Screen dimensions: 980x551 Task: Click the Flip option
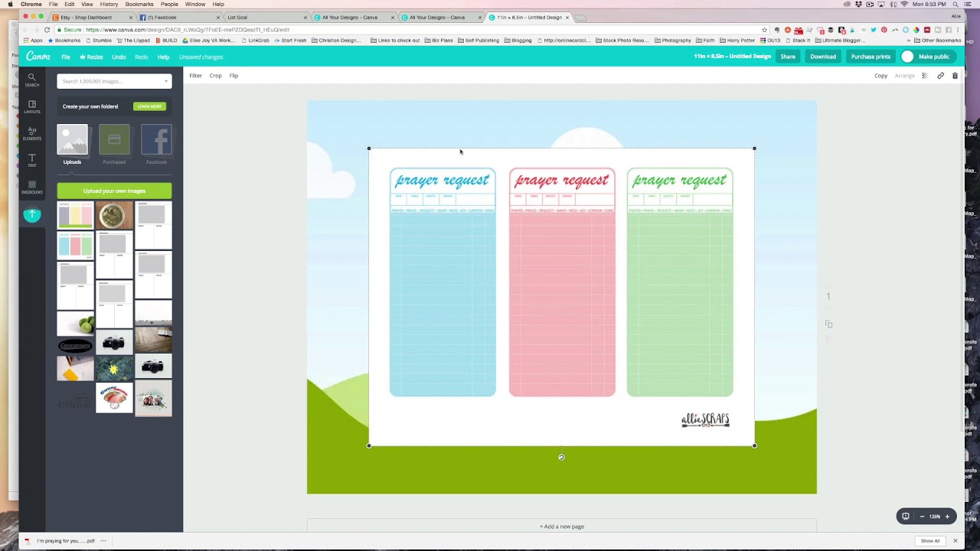[x=234, y=76]
